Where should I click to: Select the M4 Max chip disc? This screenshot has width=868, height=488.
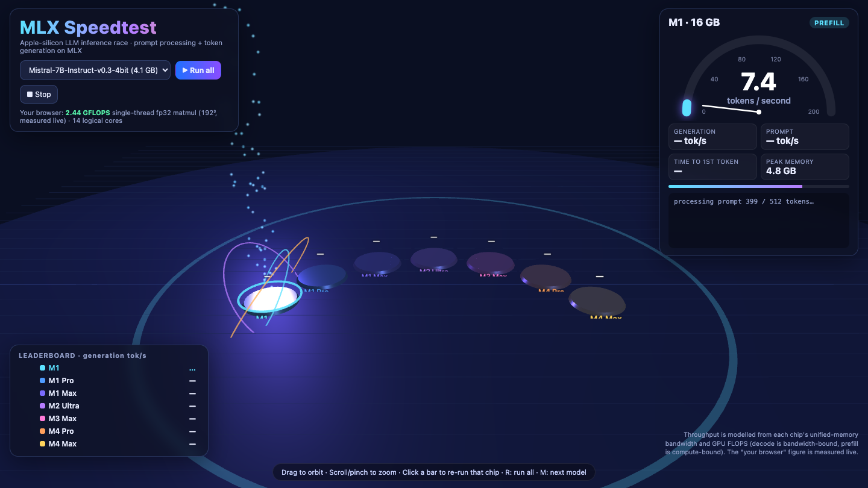tap(597, 300)
